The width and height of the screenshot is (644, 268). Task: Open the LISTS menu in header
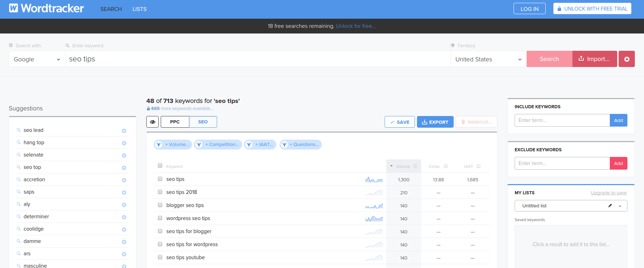(140, 9)
